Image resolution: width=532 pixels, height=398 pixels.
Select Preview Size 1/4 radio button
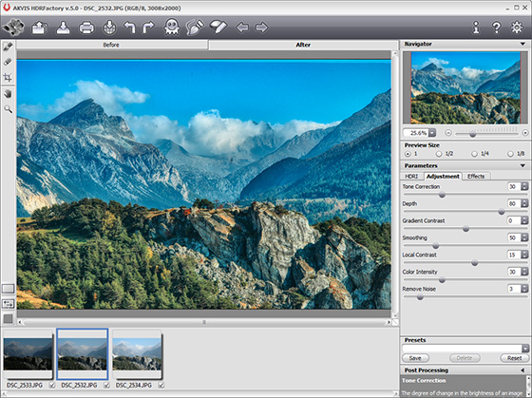tap(474, 154)
